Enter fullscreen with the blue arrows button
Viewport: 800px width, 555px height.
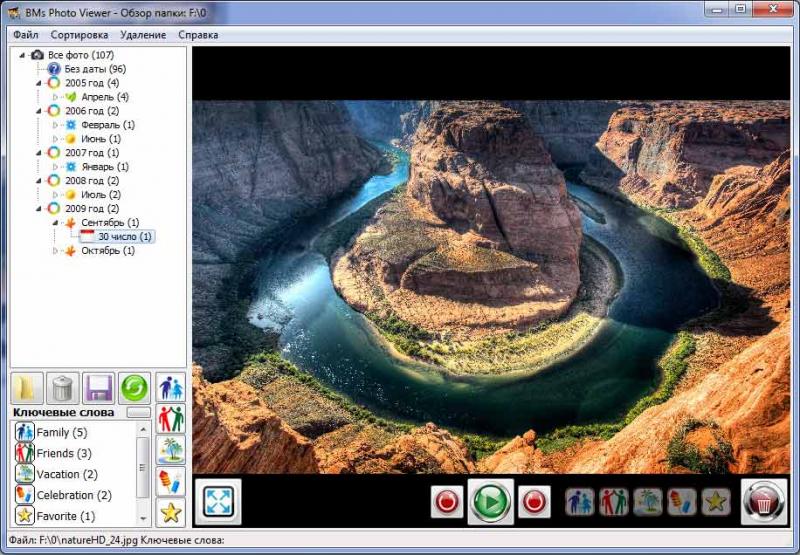(218, 501)
